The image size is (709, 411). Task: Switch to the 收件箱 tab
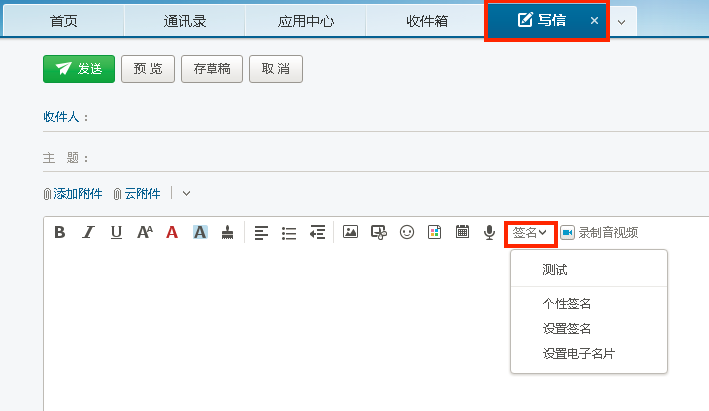point(426,21)
